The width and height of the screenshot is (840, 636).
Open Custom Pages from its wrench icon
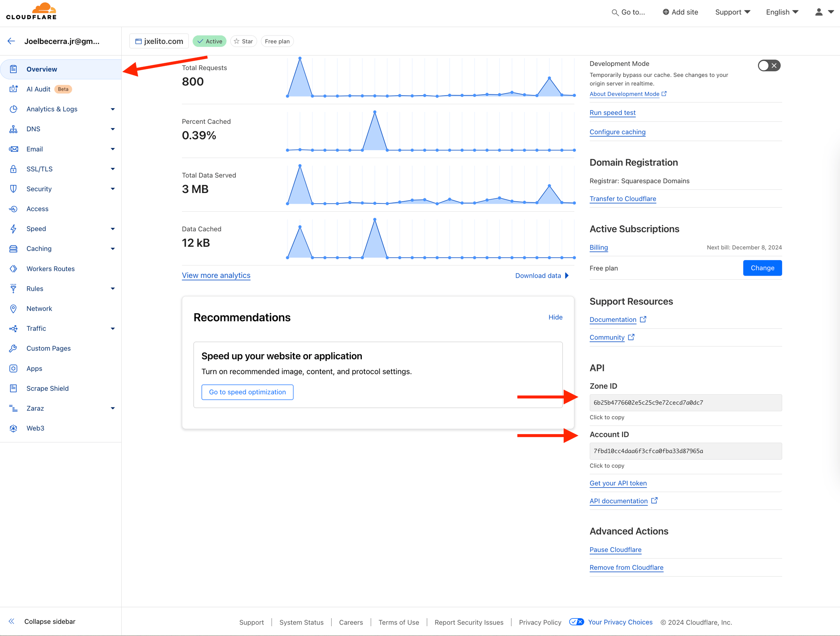tap(13, 349)
